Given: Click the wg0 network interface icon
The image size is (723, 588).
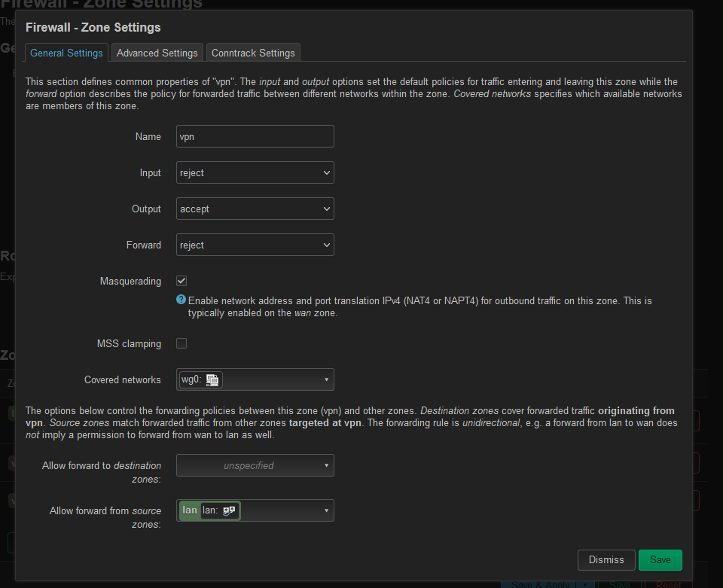Looking at the screenshot, I should click(212, 380).
